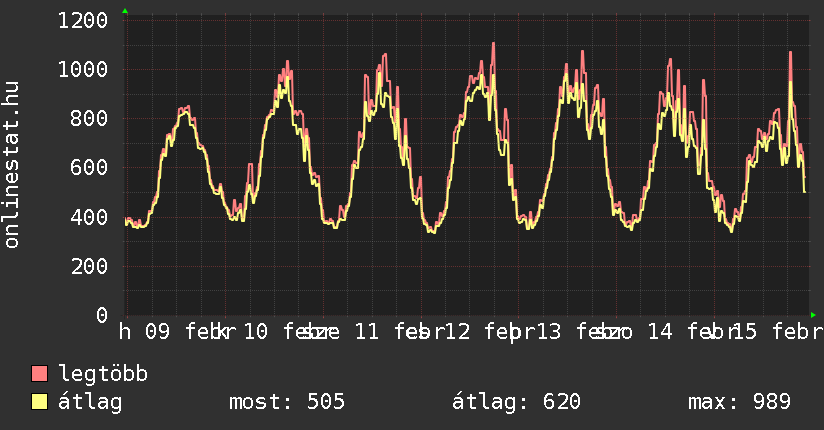Click the 'most: 505' current value
824x430 pixels.
point(287,403)
